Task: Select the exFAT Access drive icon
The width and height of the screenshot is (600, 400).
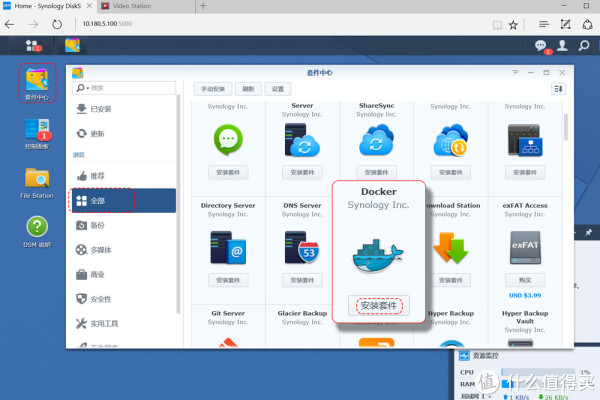Action: coord(525,248)
